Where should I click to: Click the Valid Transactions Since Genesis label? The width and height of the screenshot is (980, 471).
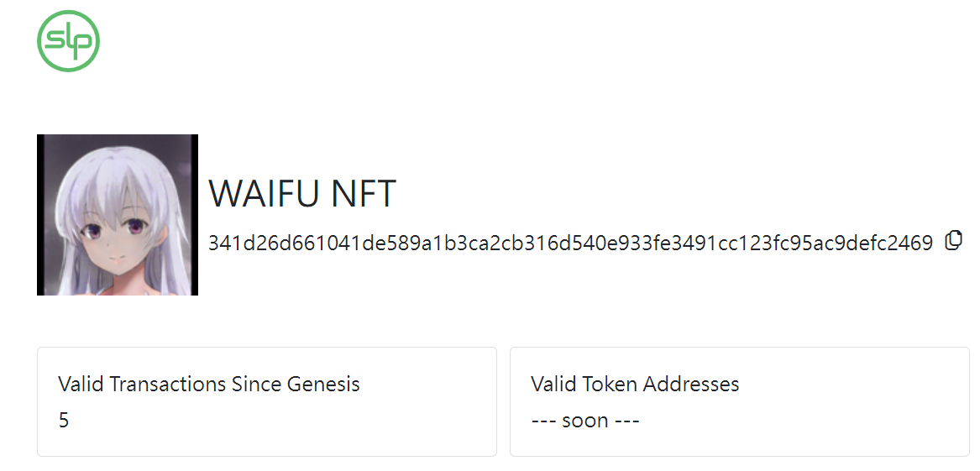click(209, 384)
